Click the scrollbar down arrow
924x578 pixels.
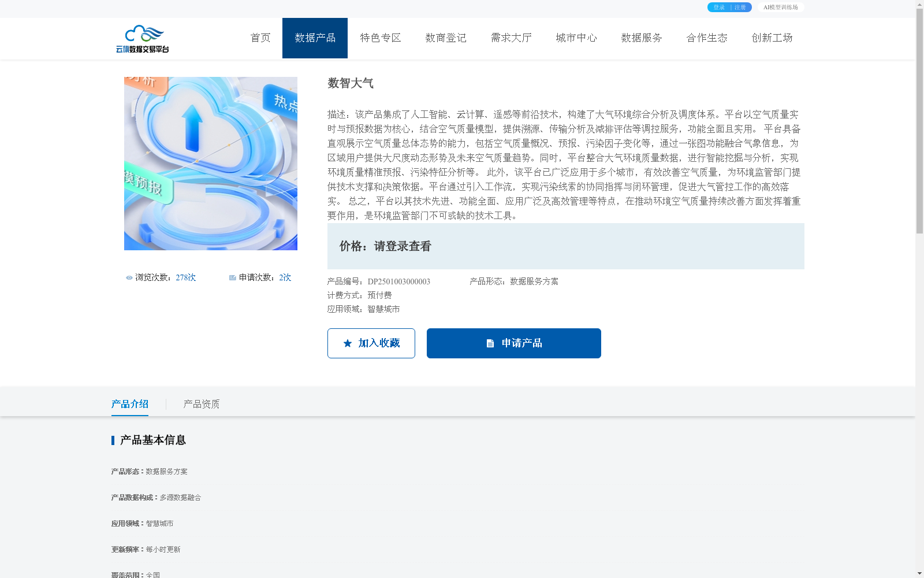click(x=919, y=573)
